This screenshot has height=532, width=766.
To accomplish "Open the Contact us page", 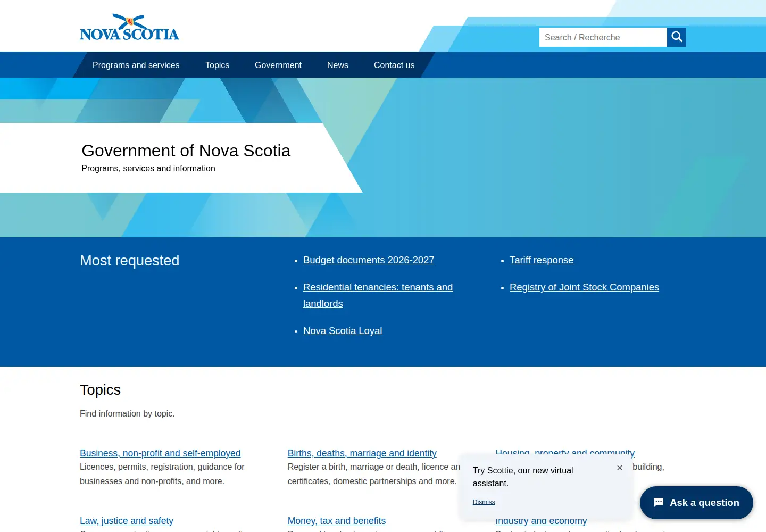I will click(394, 65).
